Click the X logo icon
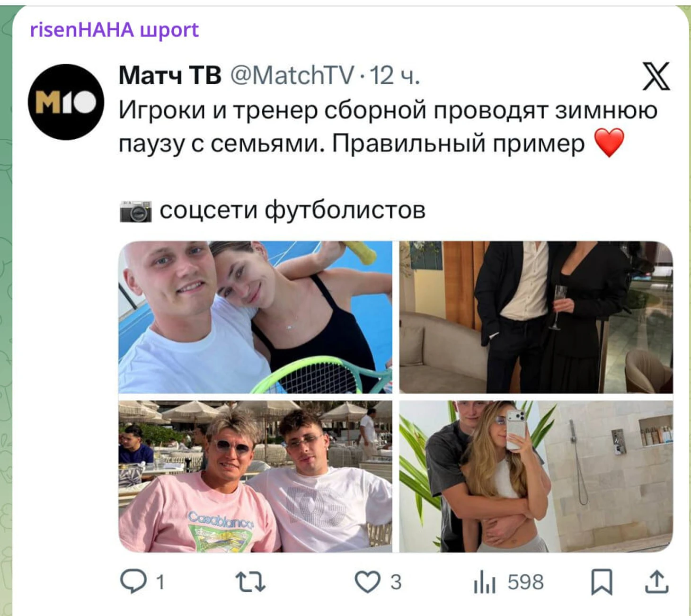 pos(656,76)
